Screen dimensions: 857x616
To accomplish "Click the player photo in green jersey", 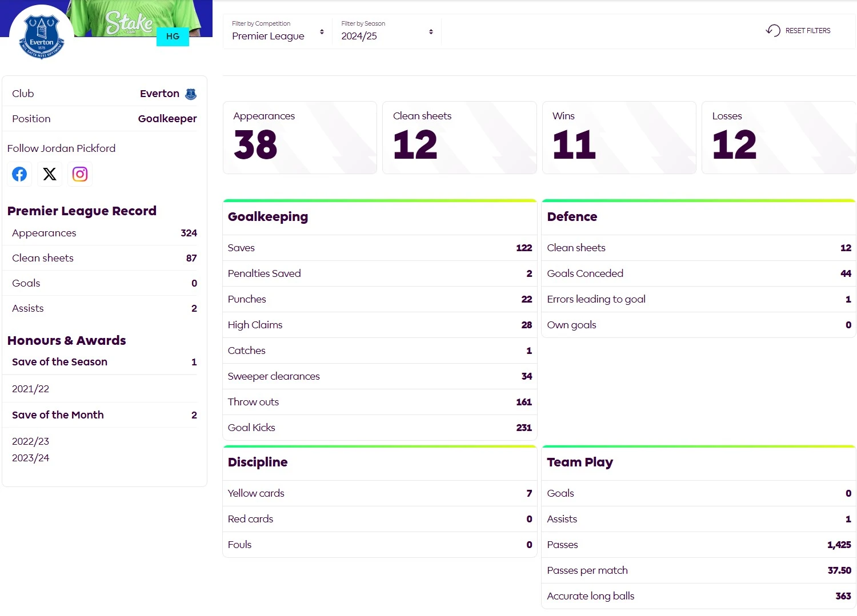I will click(137, 16).
